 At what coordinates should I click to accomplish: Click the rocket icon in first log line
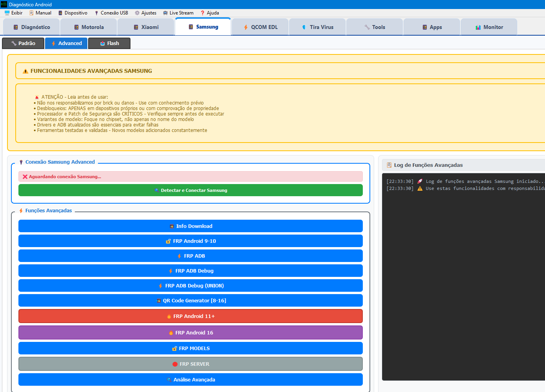click(x=420, y=181)
